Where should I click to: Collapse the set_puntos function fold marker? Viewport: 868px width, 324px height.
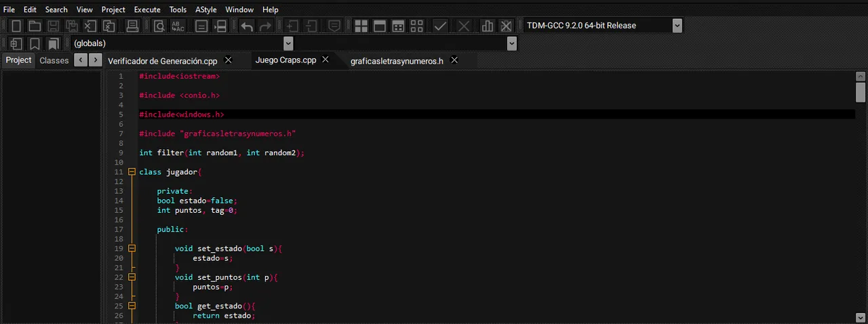click(132, 277)
